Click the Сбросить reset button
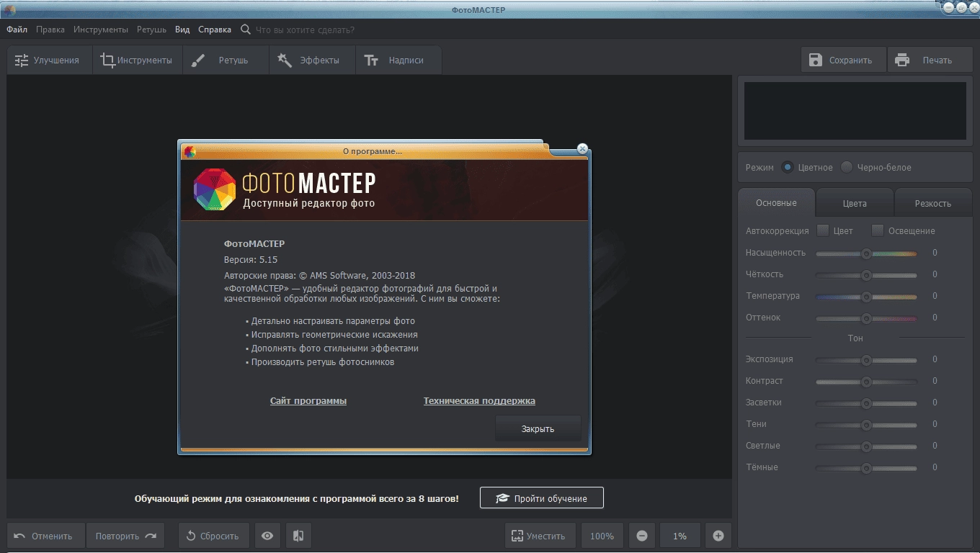 point(213,536)
